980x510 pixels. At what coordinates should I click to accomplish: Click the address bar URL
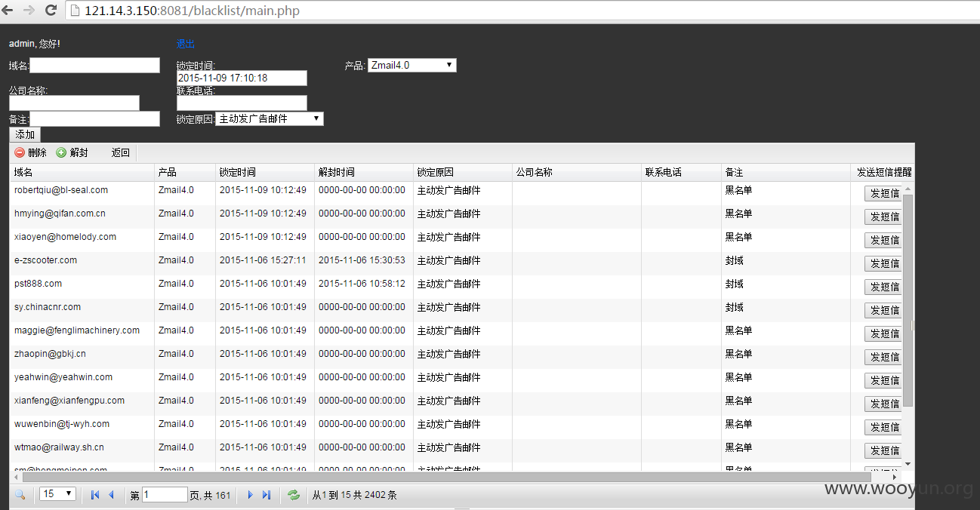point(192,11)
